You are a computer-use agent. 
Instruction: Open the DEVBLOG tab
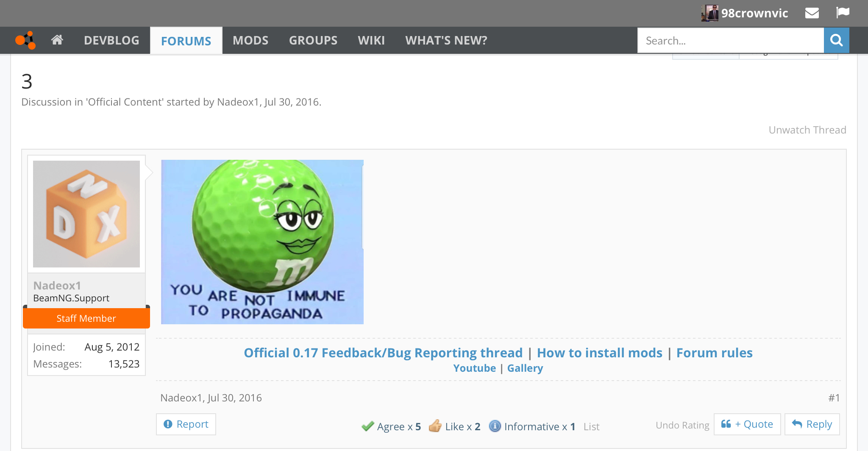tap(111, 40)
